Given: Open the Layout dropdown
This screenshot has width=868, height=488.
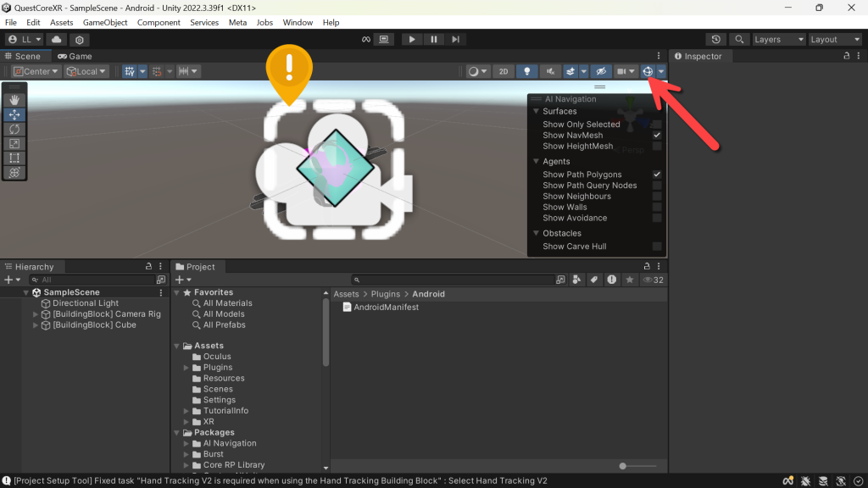Looking at the screenshot, I should point(835,39).
